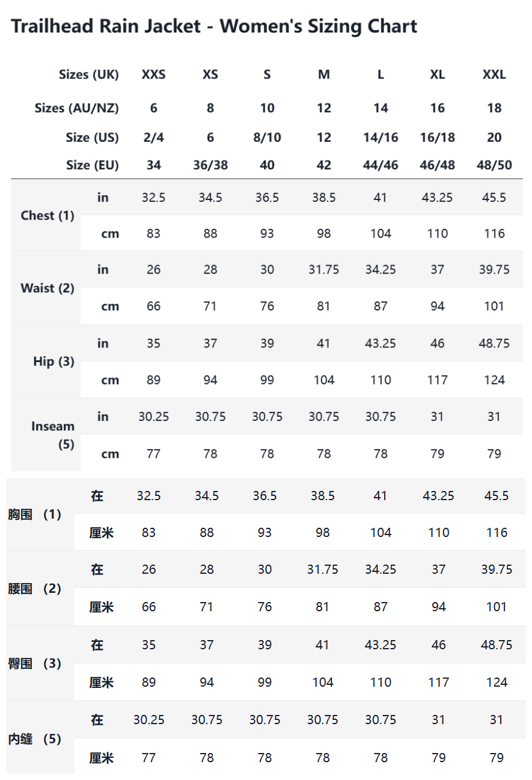Screen dimensions: 532x780
Task: Select the 内缝 (5) row label
Action: click(x=35, y=739)
